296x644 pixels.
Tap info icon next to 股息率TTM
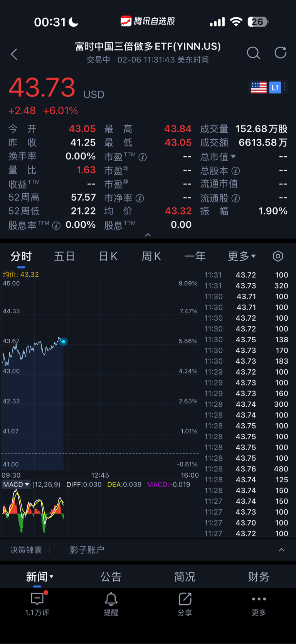click(56, 226)
